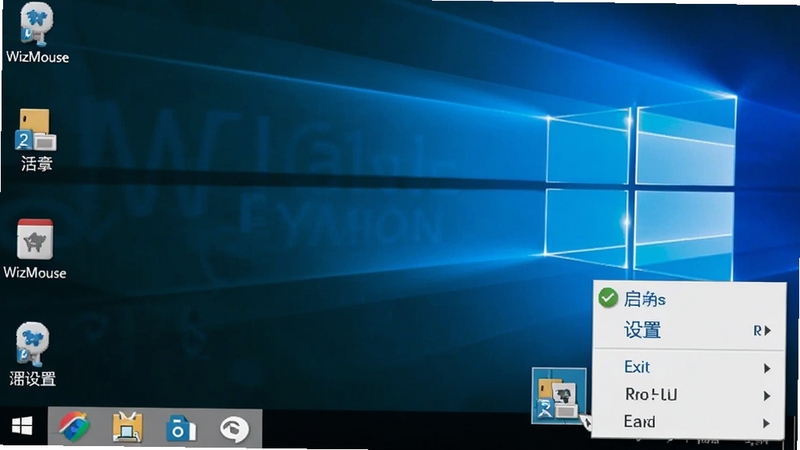Choose 设置 in the context menu
Viewport: 800px width, 450px height.
[689, 331]
